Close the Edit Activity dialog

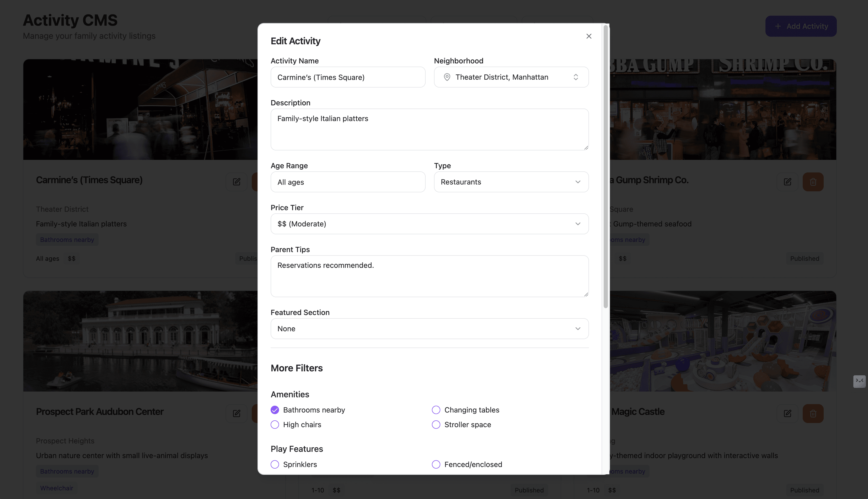[x=589, y=36]
